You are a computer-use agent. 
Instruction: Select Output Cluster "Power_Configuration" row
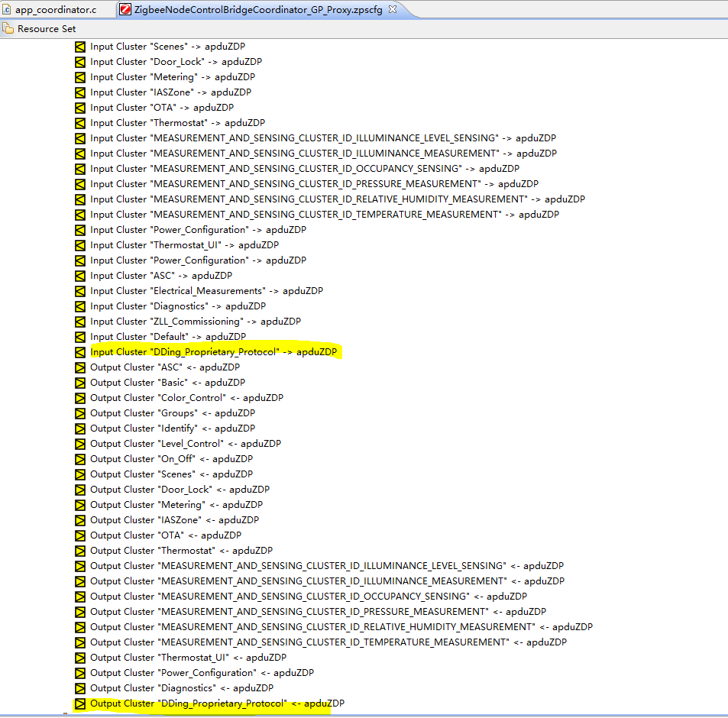point(195,673)
